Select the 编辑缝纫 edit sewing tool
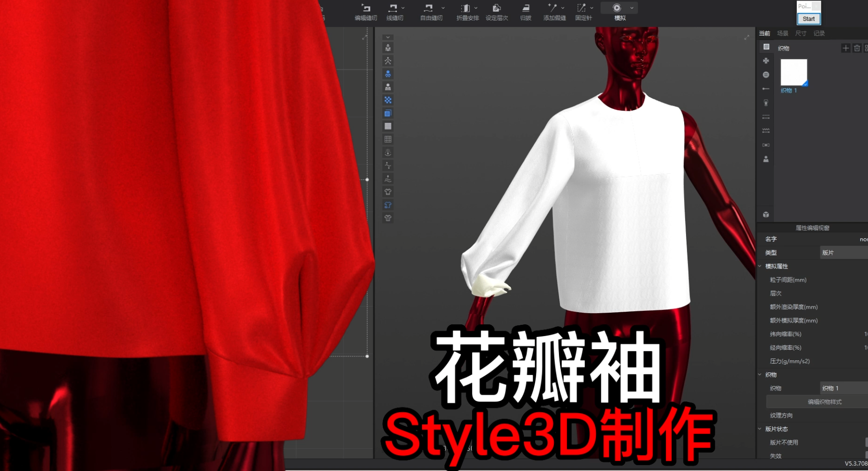 coord(366,12)
